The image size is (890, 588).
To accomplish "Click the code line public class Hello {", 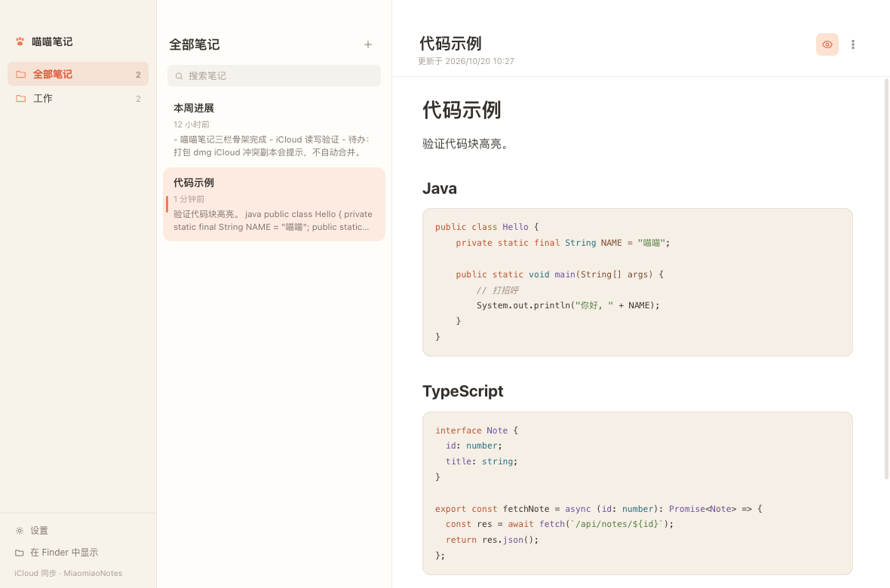I will click(486, 227).
